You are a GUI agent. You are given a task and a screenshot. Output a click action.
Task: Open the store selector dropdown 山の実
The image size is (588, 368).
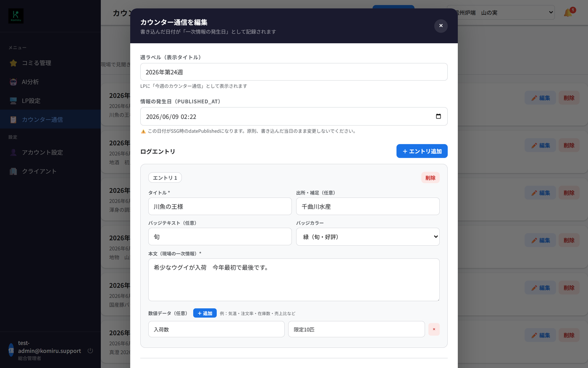(501, 13)
